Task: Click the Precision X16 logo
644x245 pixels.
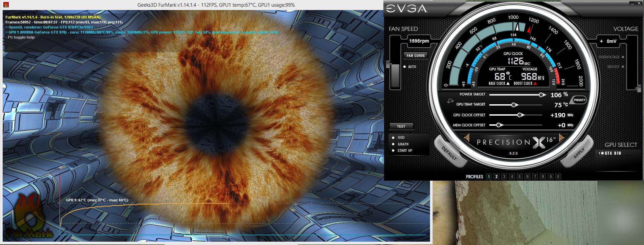Action: click(x=516, y=142)
